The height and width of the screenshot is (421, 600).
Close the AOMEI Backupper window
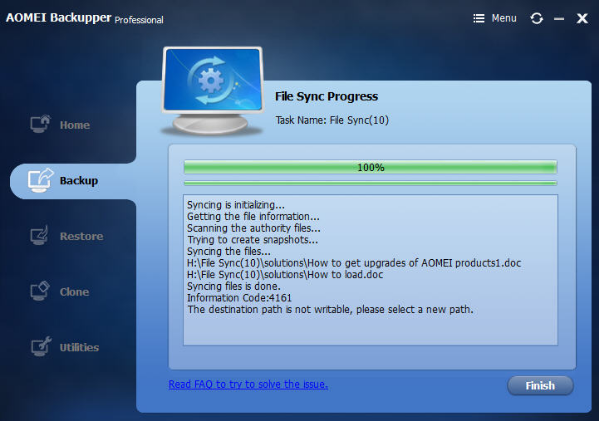tap(582, 18)
